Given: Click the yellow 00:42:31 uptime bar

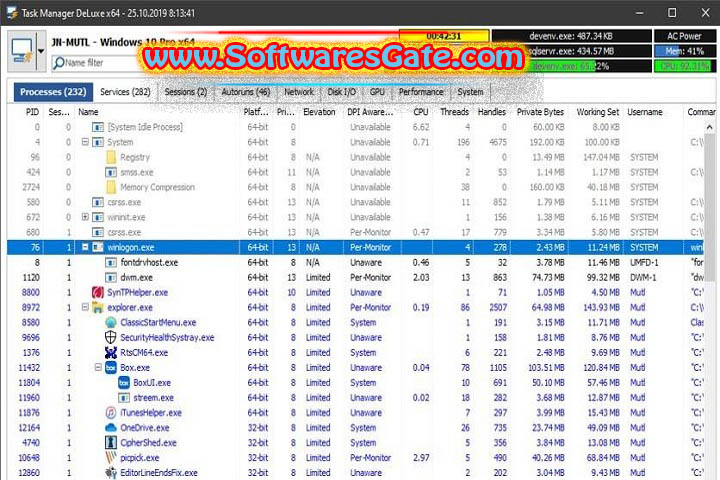Looking at the screenshot, I should pos(444,36).
